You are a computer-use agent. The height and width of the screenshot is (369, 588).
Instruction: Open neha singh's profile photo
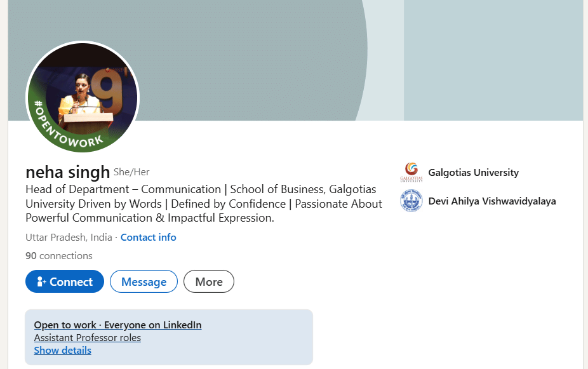tap(83, 95)
